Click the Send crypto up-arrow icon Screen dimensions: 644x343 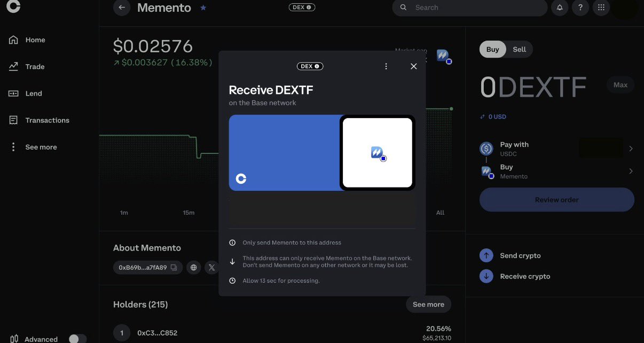pyautogui.click(x=486, y=255)
